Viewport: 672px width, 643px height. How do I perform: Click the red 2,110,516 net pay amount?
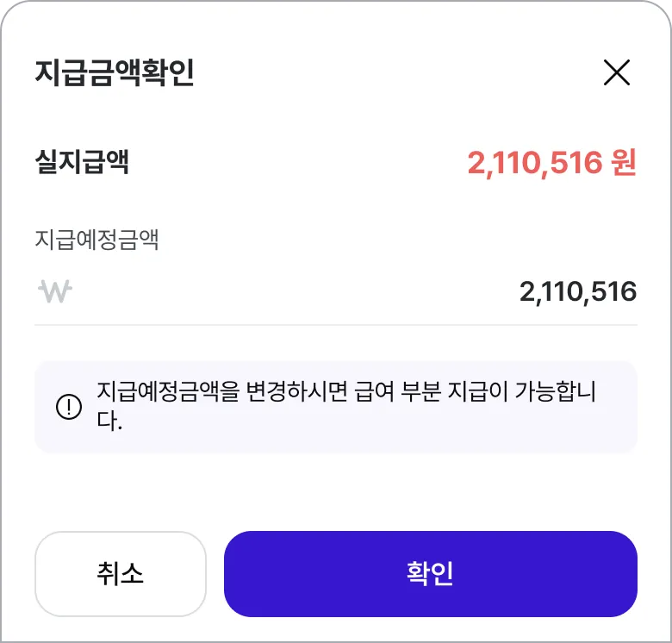click(x=534, y=162)
